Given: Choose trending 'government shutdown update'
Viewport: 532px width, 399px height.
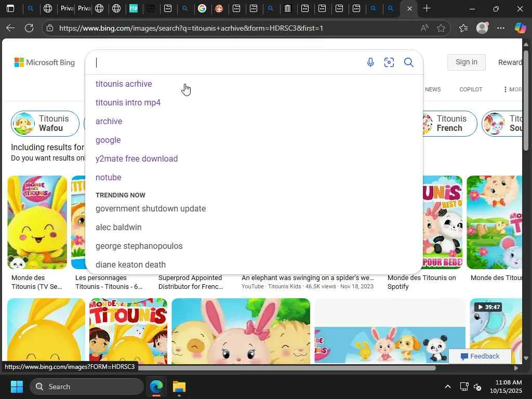Looking at the screenshot, I should 151,208.
